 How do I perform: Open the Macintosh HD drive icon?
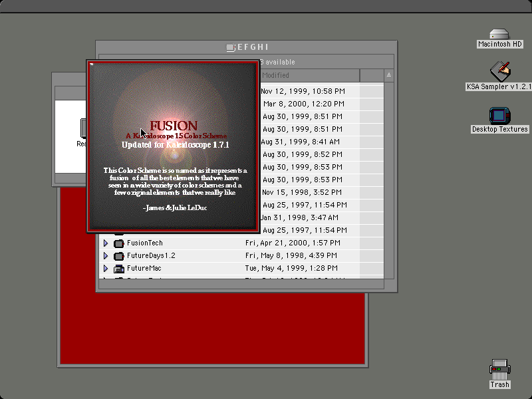pos(499,35)
